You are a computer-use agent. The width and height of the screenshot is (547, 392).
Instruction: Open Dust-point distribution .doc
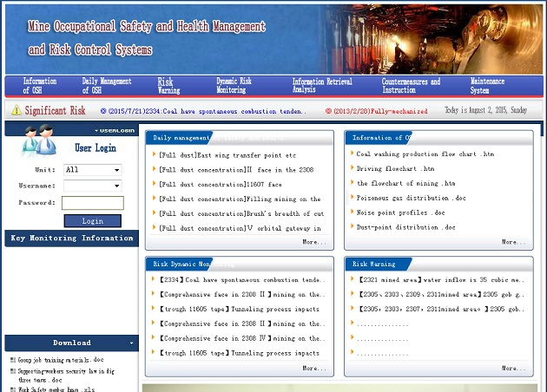(x=405, y=227)
